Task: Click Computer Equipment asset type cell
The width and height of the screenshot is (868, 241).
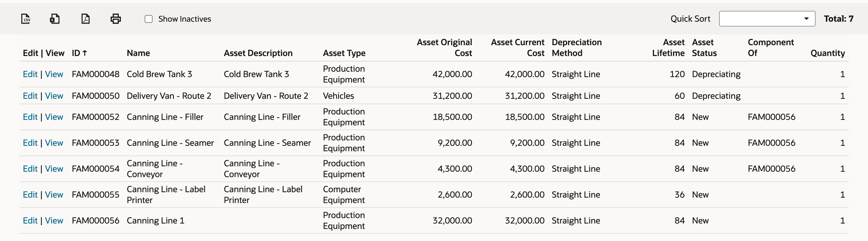Action: (344, 195)
